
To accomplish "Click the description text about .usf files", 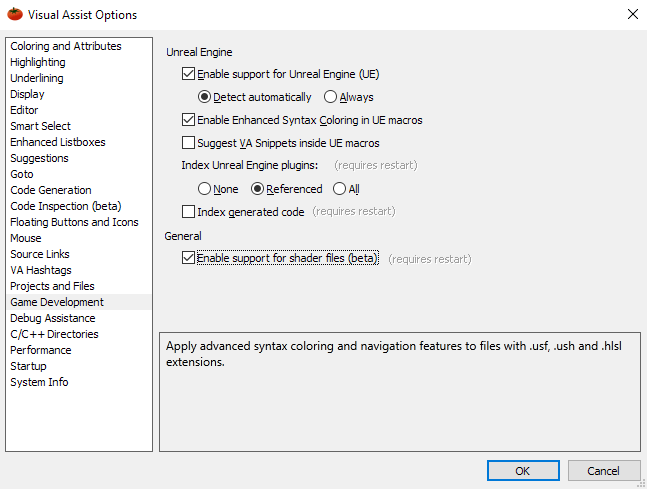I will tap(394, 354).
